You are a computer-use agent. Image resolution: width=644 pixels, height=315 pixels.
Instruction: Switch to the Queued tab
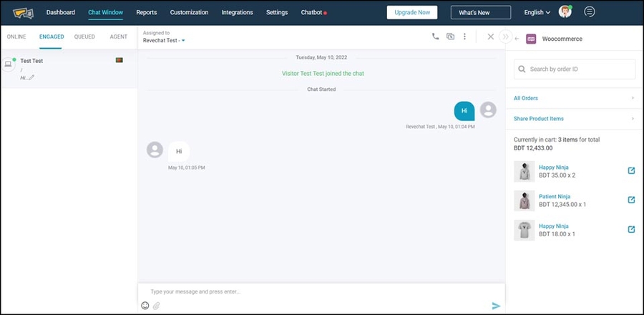84,37
